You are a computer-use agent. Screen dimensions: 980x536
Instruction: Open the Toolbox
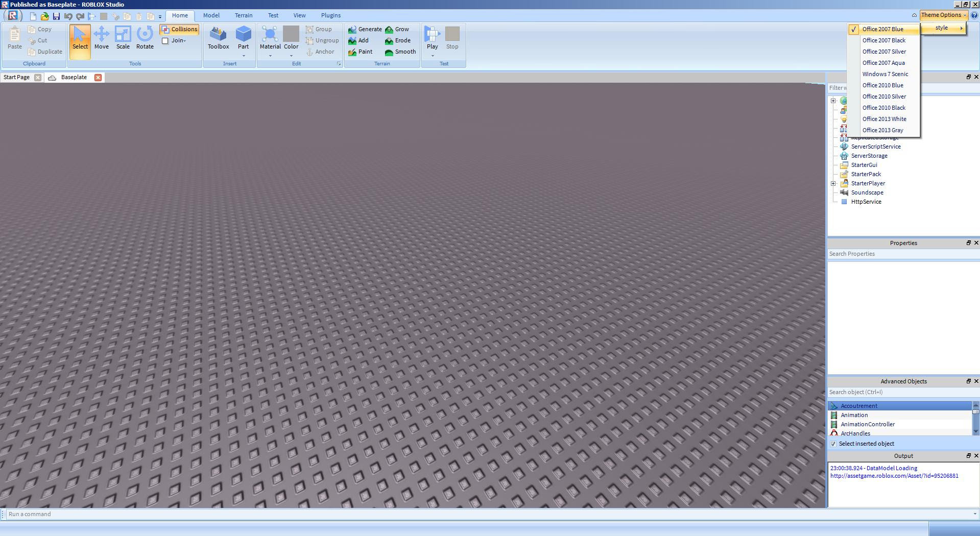pyautogui.click(x=218, y=39)
